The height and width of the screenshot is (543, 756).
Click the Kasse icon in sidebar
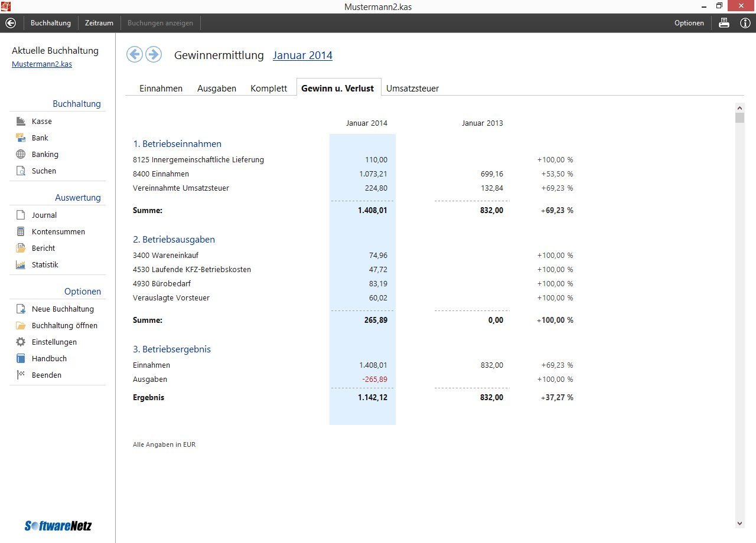click(21, 121)
